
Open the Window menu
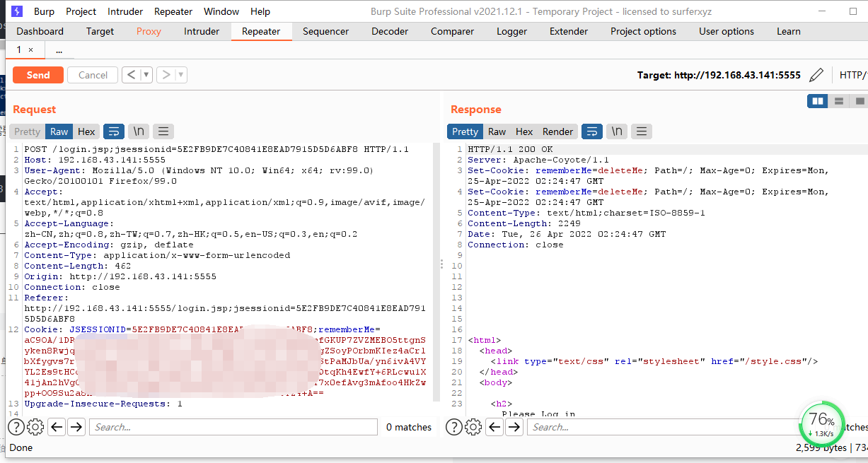(x=221, y=11)
